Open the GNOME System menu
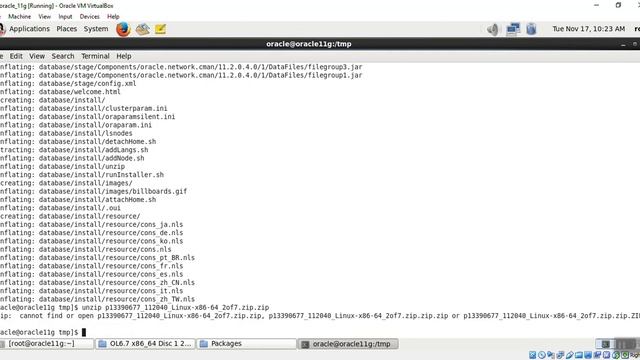Image resolution: width=640 pixels, height=360 pixels. pos(96,29)
